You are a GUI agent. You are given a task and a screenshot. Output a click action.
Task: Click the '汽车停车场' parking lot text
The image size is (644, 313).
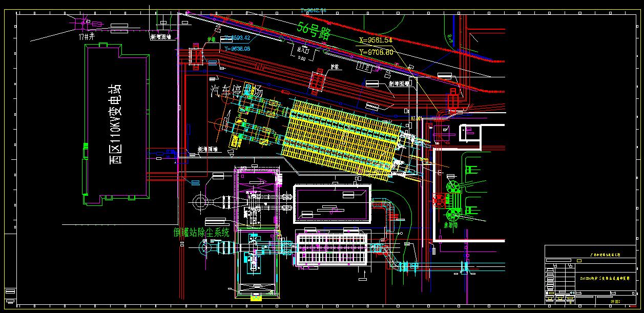point(237,91)
